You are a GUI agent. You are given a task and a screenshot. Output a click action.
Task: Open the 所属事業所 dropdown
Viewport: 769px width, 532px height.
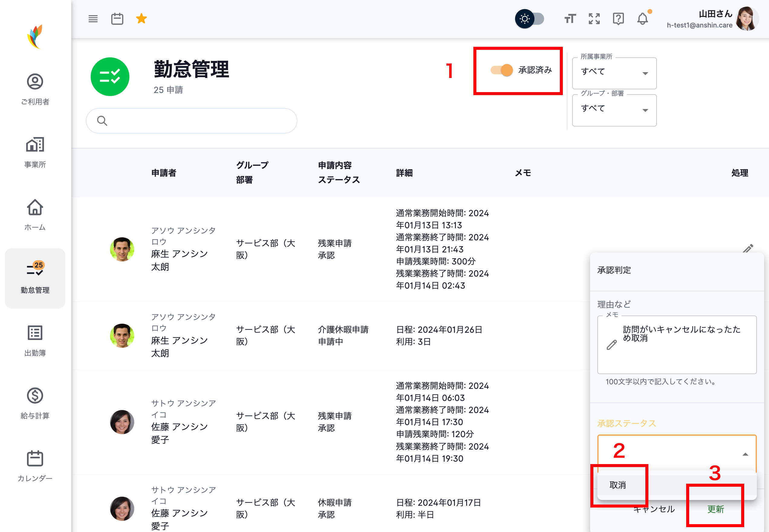click(x=614, y=73)
